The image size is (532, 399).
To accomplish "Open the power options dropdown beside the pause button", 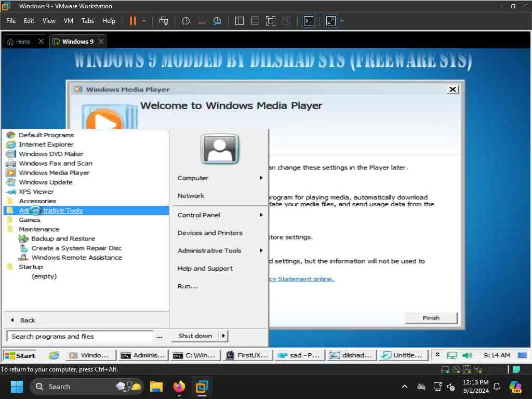I will point(144,21).
